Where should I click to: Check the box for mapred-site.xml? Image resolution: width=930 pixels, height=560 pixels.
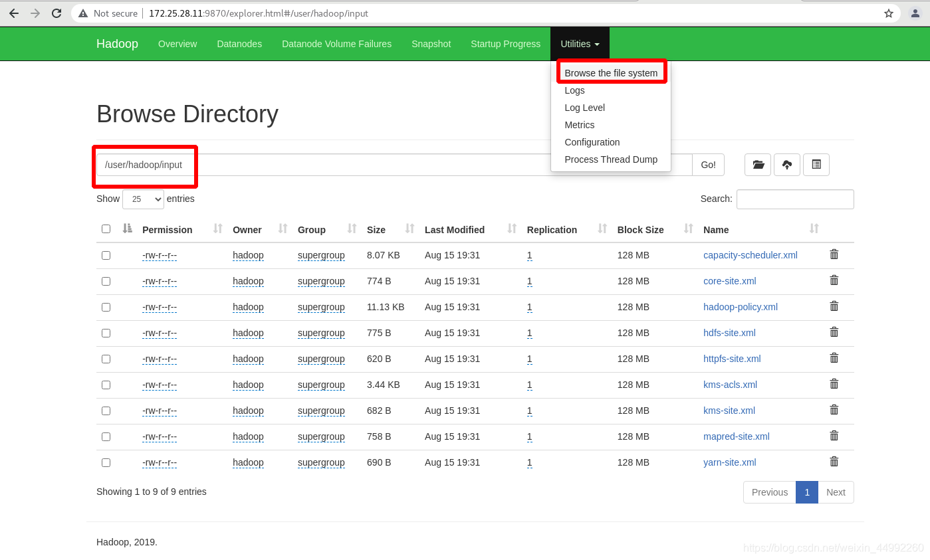click(106, 436)
